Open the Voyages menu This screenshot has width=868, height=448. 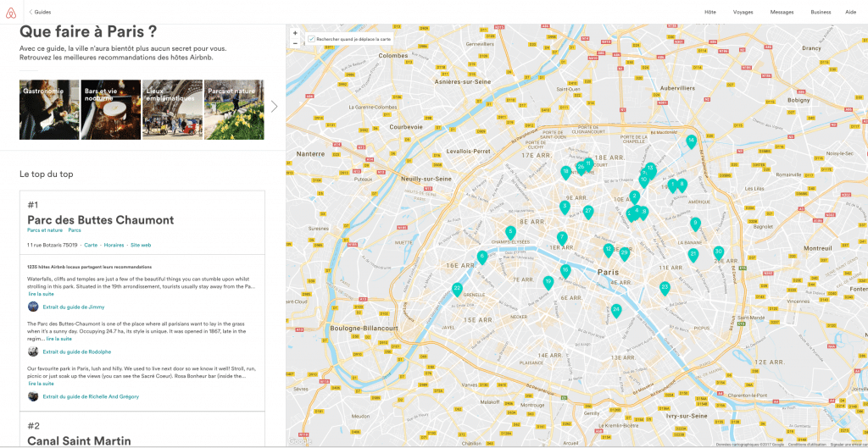743,12
